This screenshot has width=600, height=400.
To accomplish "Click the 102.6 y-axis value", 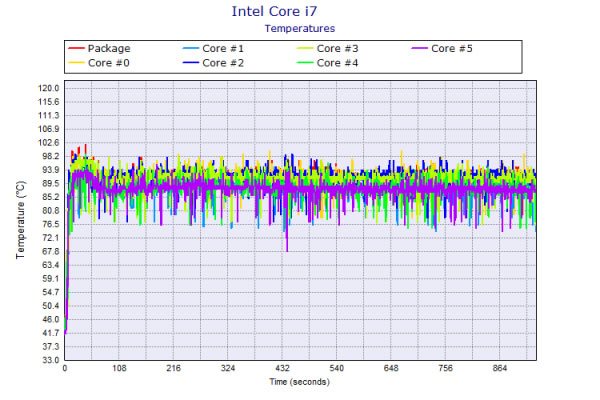I will [49, 143].
